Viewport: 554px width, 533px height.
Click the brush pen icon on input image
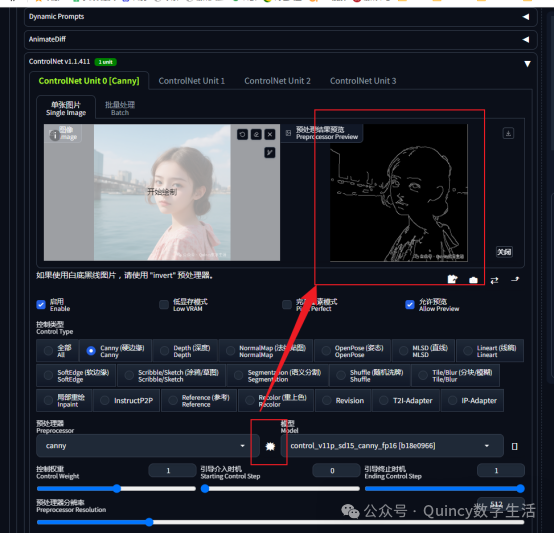pos(270,153)
